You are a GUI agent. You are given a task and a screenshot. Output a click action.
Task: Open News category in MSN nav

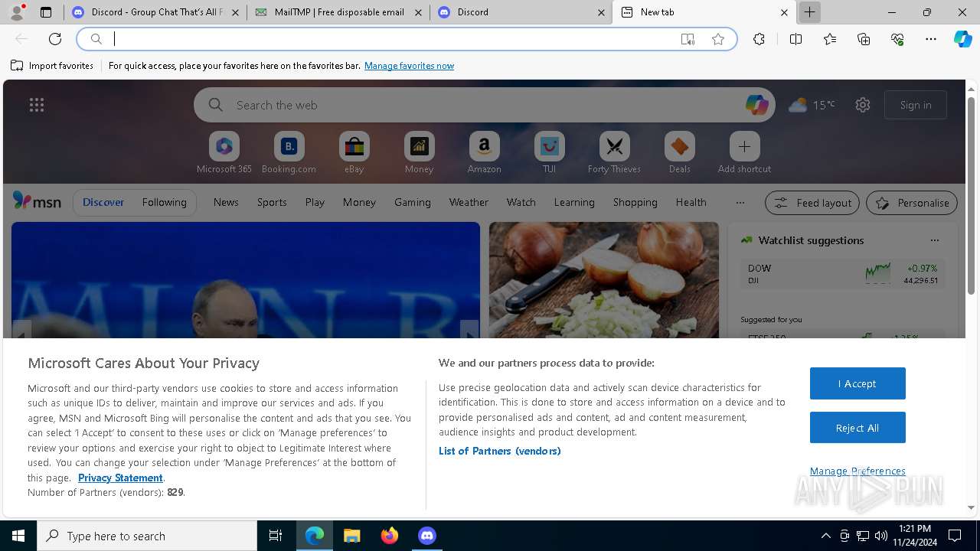click(x=226, y=202)
